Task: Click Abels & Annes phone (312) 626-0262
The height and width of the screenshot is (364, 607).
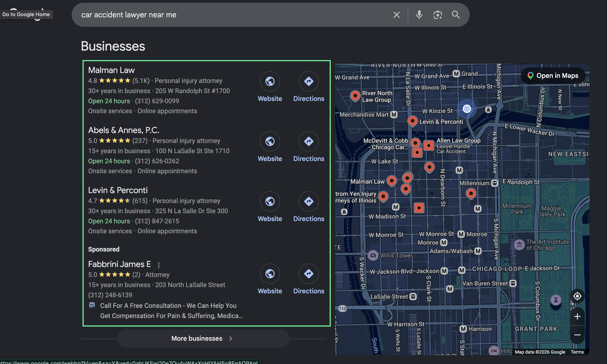Action: coord(157,161)
